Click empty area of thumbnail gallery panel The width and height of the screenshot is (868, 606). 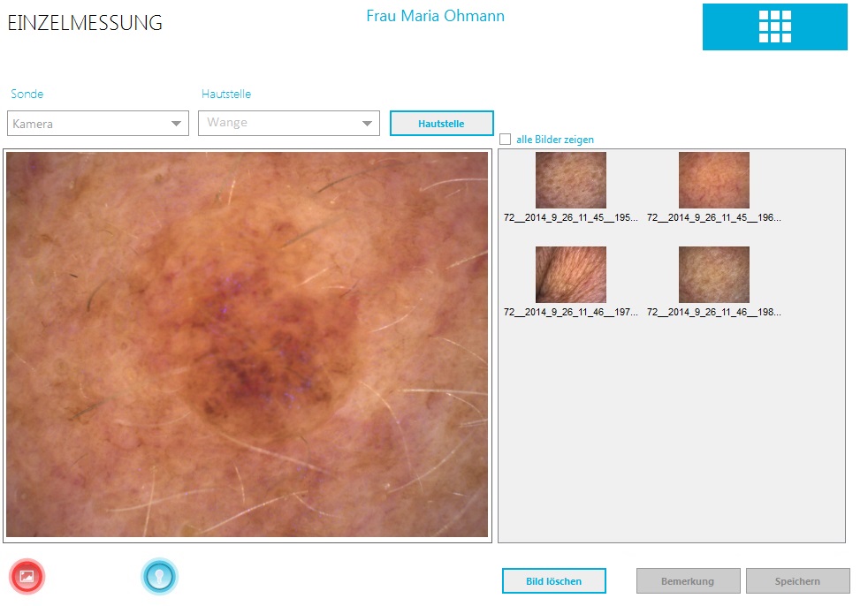pyautogui.click(x=672, y=442)
